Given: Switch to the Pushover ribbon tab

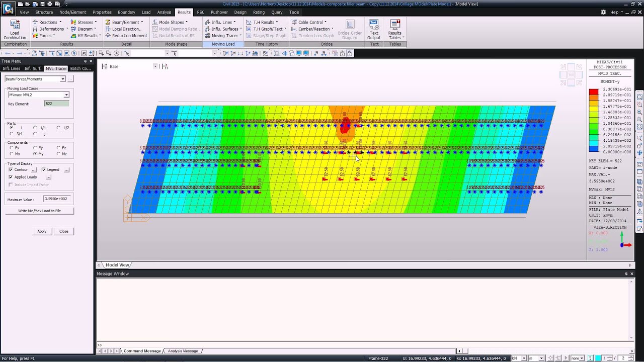Looking at the screenshot, I should (x=219, y=12).
